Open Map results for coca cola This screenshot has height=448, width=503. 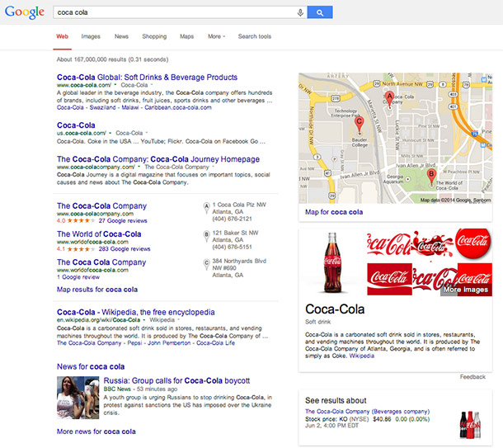click(97, 290)
